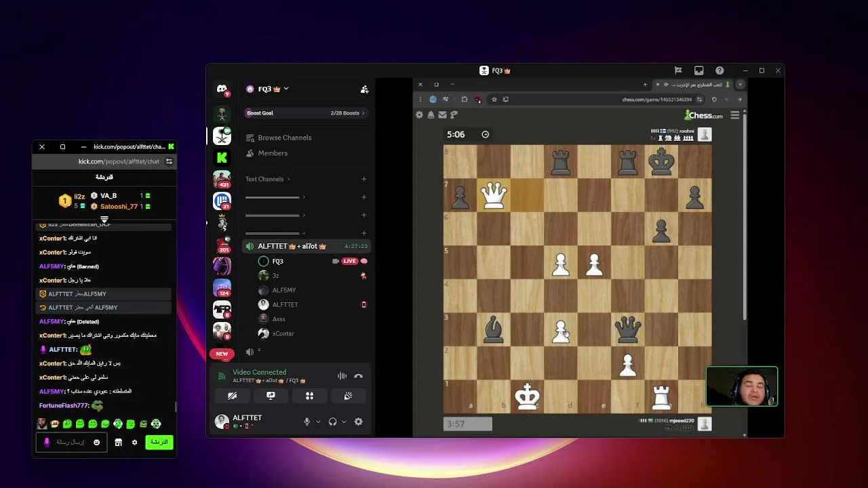Expand the Kick leaderboard arrow

pos(104,220)
